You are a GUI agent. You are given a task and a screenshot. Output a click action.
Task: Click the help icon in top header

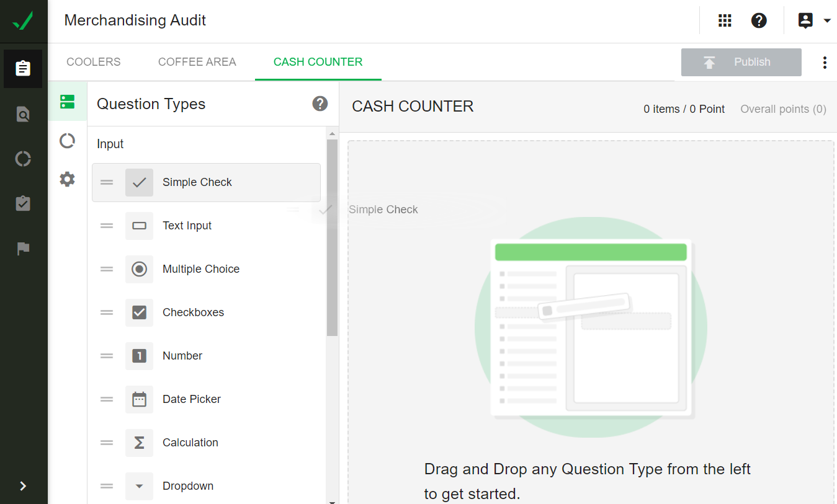tap(759, 20)
